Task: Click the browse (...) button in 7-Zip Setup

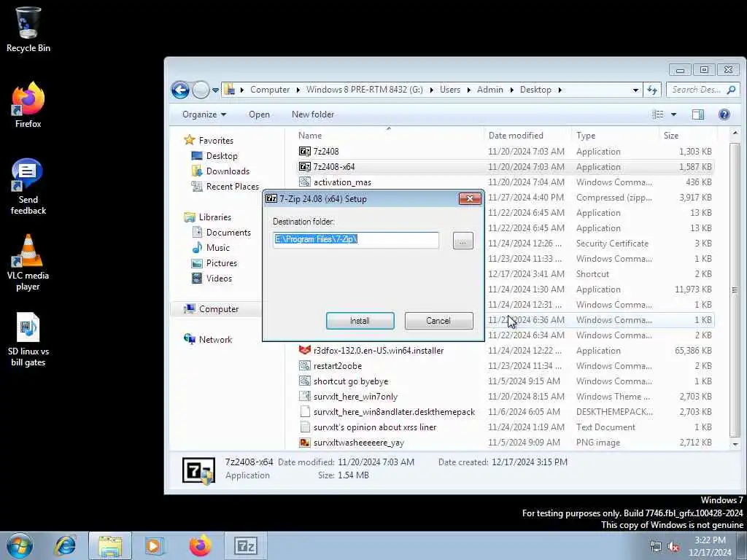Action: coord(462,241)
